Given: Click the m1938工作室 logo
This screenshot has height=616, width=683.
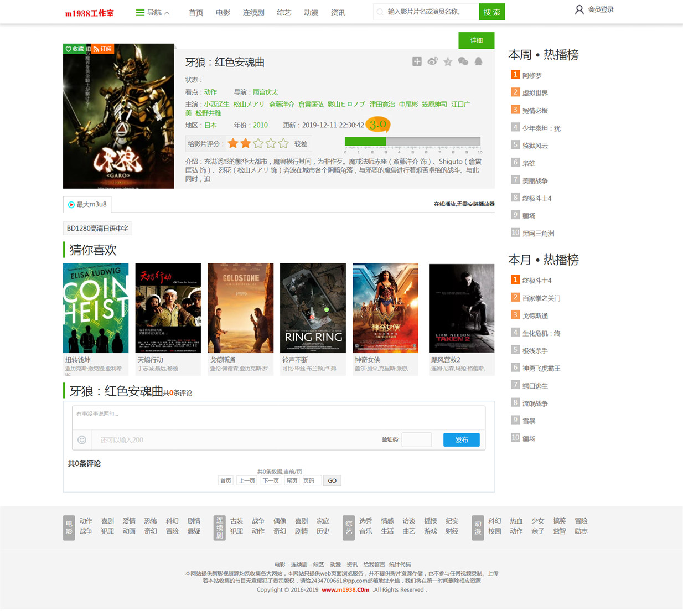Looking at the screenshot, I should point(90,13).
